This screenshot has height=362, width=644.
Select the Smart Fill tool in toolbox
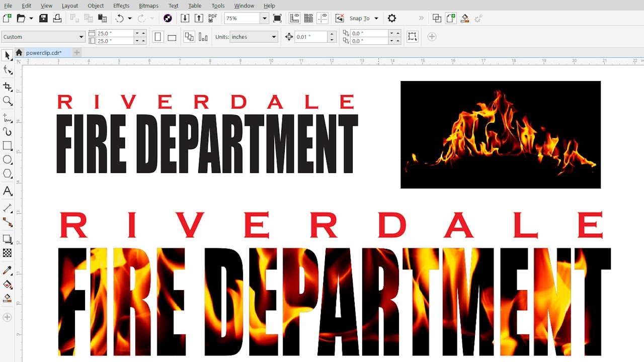7,299
